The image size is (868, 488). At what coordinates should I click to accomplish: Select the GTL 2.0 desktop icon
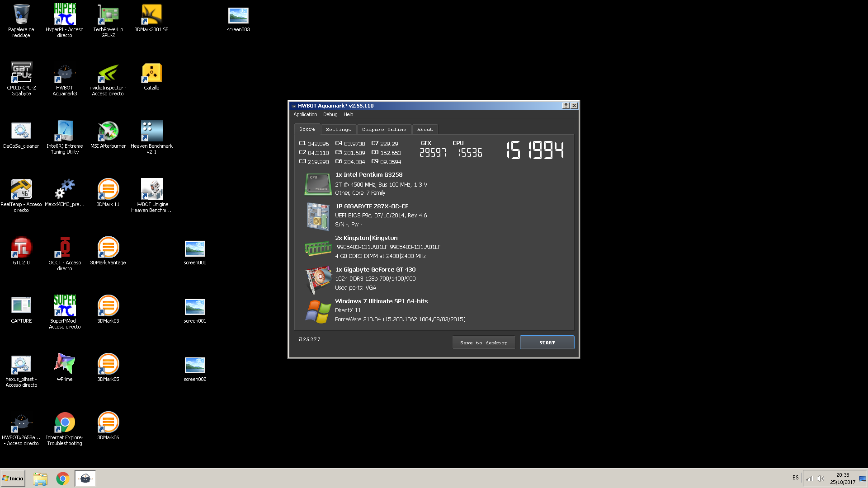[x=21, y=251]
